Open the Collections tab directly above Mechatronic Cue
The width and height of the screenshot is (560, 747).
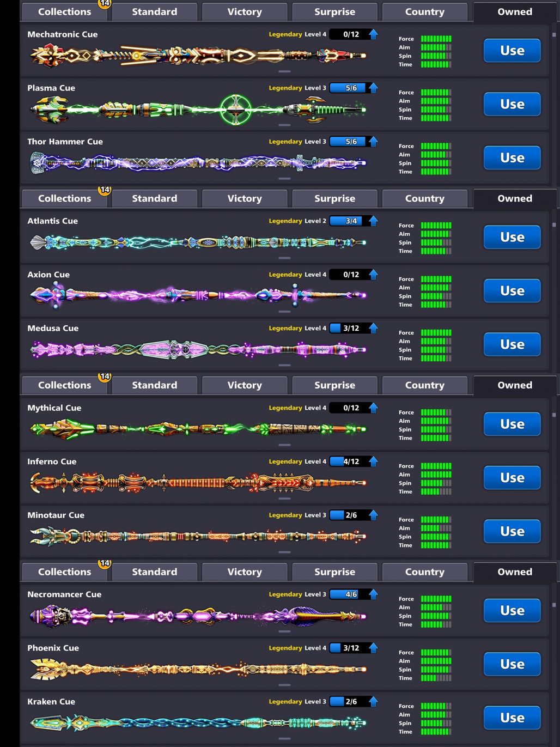click(64, 12)
